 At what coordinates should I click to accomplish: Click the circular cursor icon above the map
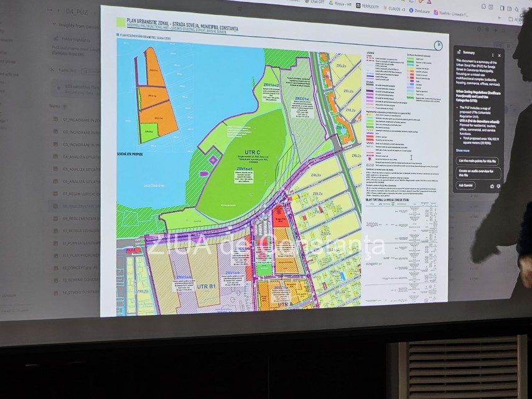(439, 45)
